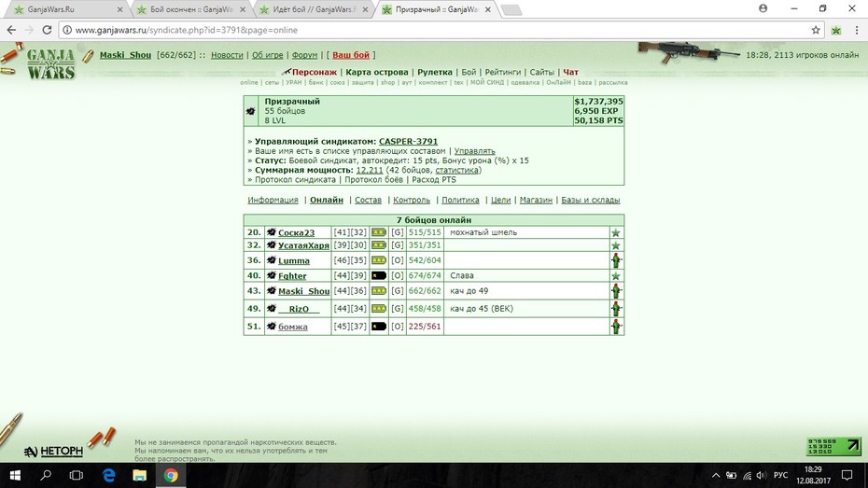Click the Управлять link
The width and height of the screenshot is (868, 488).
click(x=474, y=151)
